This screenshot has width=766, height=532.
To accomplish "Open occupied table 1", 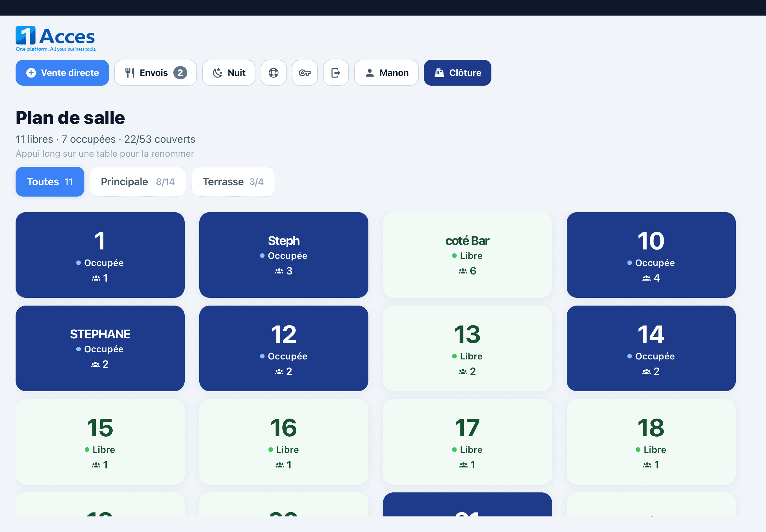I will coord(100,255).
